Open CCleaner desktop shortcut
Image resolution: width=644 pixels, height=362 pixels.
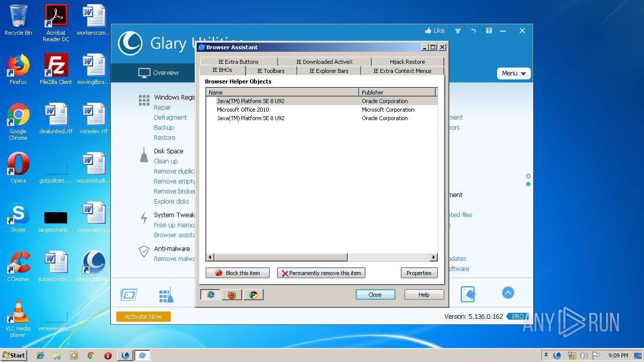[18, 266]
